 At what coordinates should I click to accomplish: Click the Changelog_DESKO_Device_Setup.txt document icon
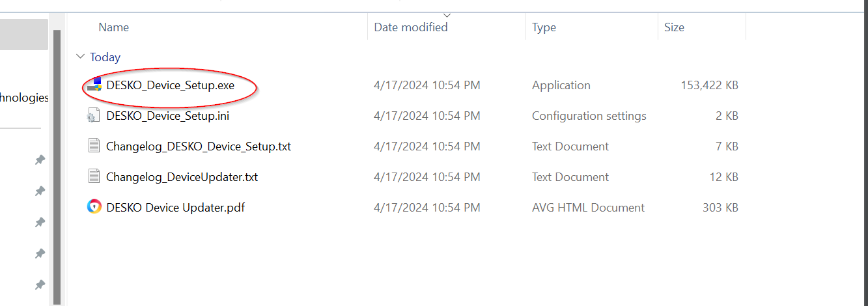point(94,146)
